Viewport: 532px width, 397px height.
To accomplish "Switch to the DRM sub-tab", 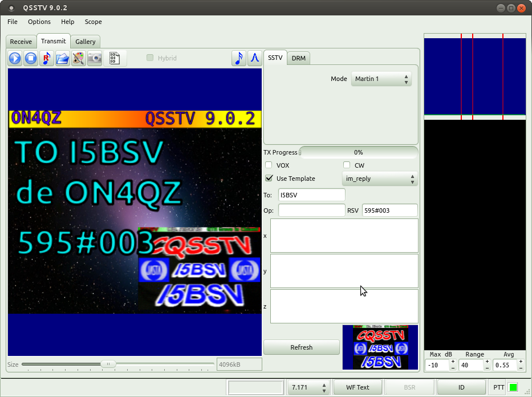I will [x=299, y=58].
